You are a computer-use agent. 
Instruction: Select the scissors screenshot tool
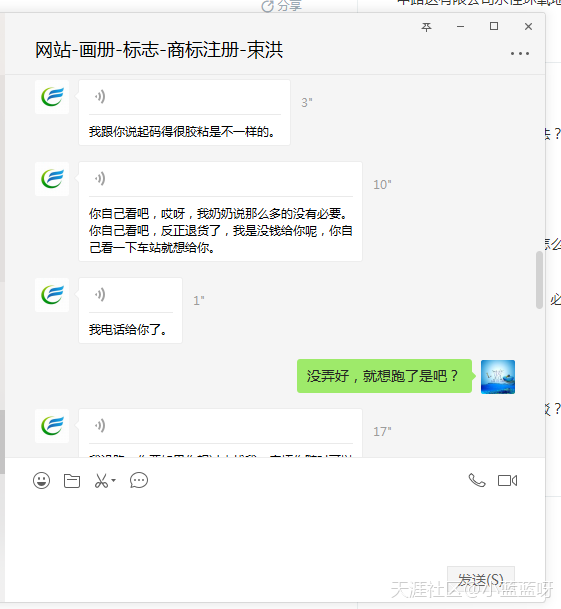coord(101,481)
